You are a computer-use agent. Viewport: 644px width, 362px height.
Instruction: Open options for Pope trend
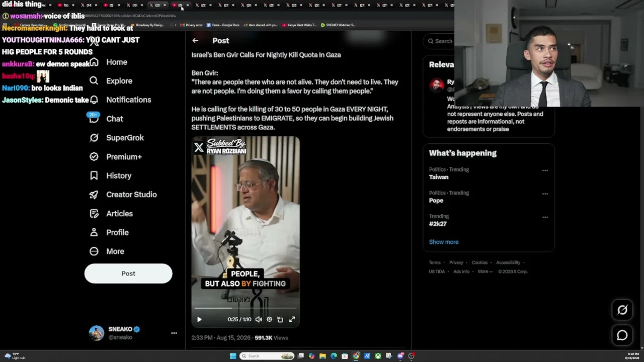click(545, 194)
